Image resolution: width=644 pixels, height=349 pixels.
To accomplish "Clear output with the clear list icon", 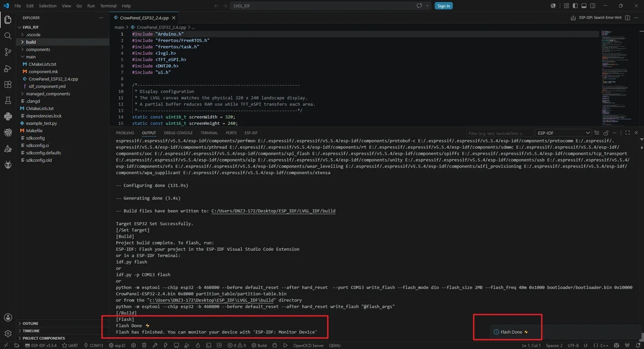I will (596, 133).
